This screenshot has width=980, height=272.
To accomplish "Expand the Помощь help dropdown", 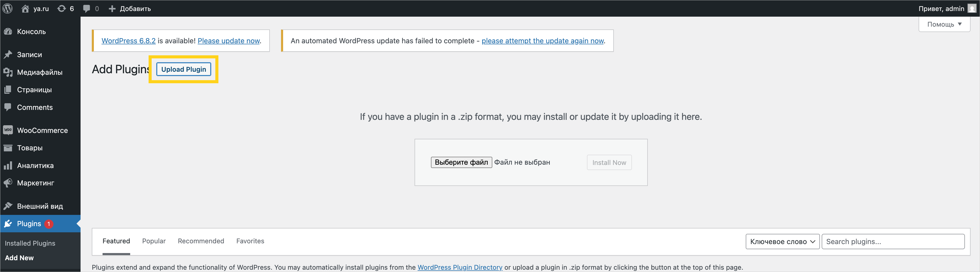I will coord(944,24).
